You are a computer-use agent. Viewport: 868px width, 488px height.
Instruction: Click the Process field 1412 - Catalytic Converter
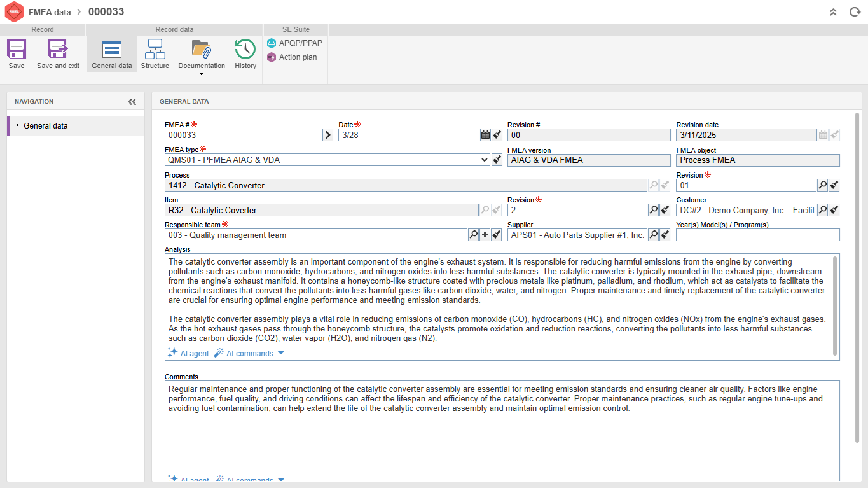coord(406,185)
